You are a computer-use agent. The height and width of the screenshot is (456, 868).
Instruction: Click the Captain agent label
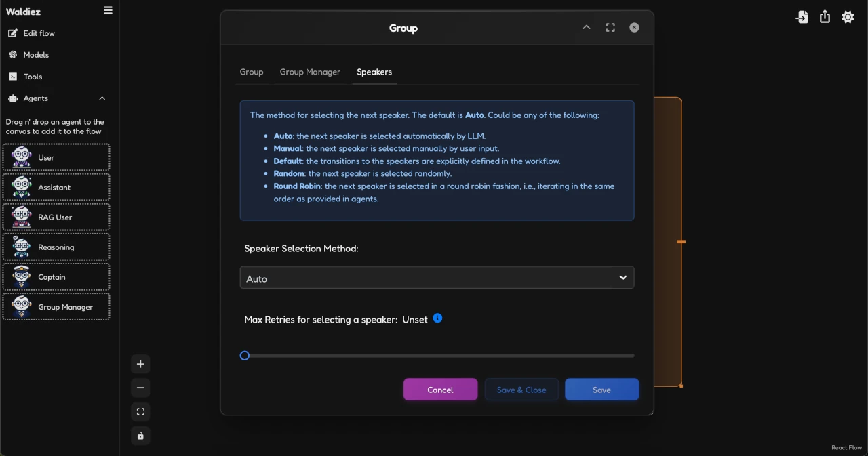tap(52, 277)
